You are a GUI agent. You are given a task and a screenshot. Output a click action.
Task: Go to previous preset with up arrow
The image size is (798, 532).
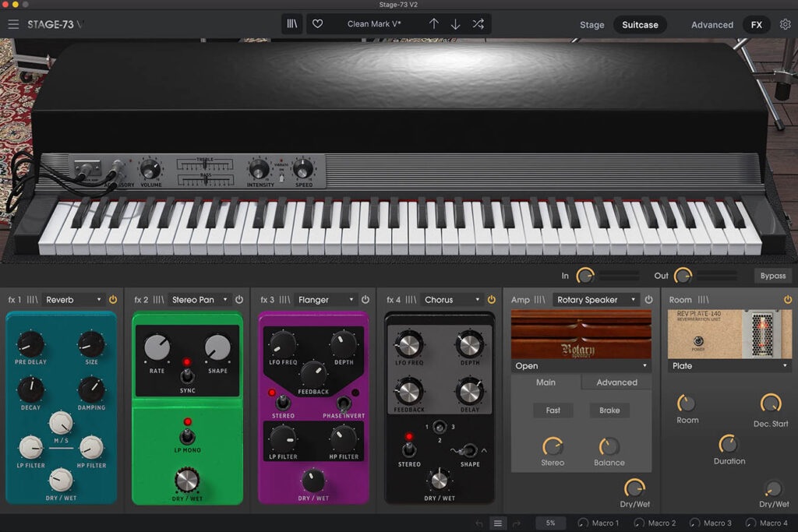click(x=433, y=24)
